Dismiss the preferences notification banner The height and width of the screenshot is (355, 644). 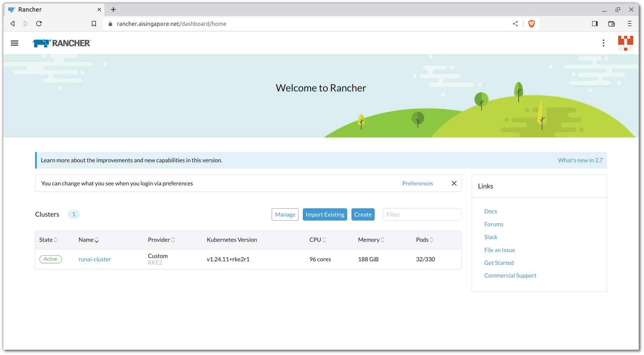(454, 183)
